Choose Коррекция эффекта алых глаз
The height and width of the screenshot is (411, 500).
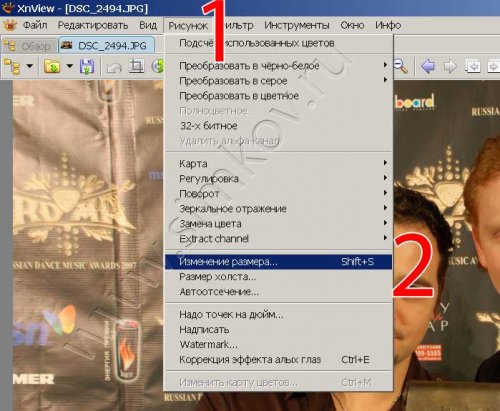coord(278,359)
